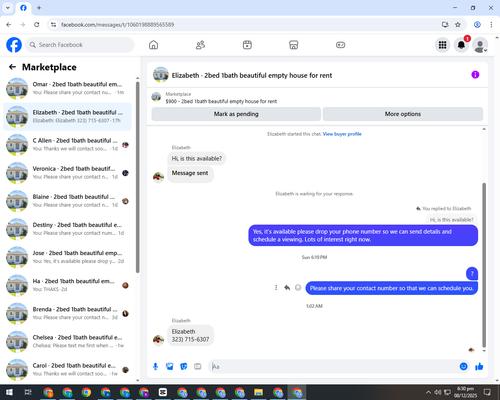The height and width of the screenshot is (400, 500).
Task: Open the Destiny conversation
Action: point(67,229)
